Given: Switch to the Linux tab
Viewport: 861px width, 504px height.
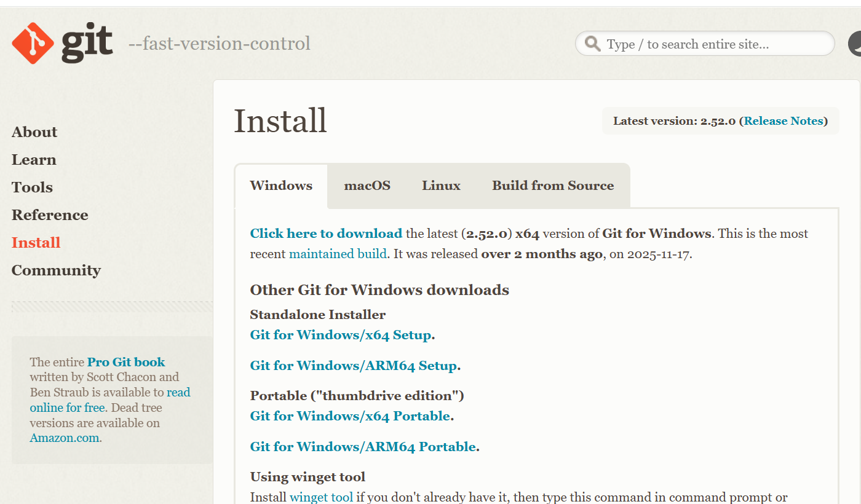Looking at the screenshot, I should pos(441,186).
